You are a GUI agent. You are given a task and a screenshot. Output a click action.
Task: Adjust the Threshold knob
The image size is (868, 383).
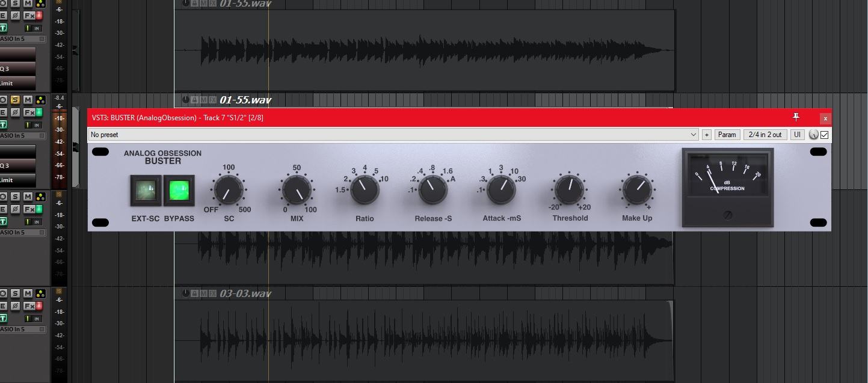(569, 190)
